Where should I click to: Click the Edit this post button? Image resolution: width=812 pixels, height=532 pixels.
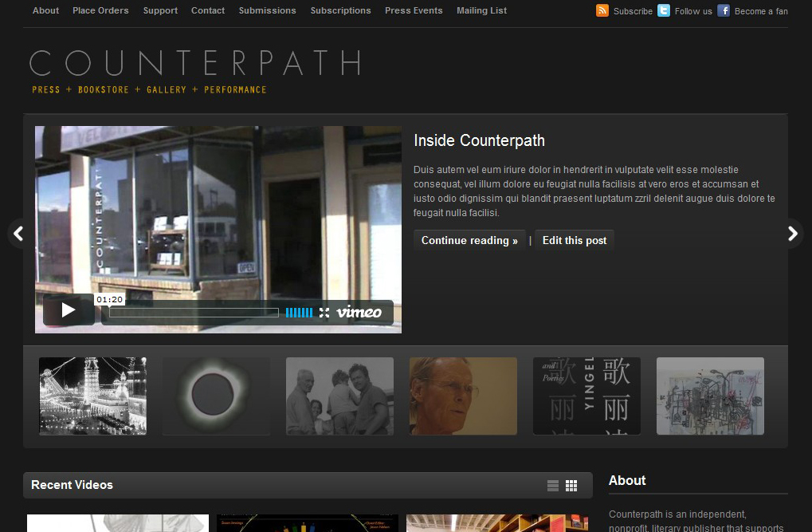[x=575, y=241]
